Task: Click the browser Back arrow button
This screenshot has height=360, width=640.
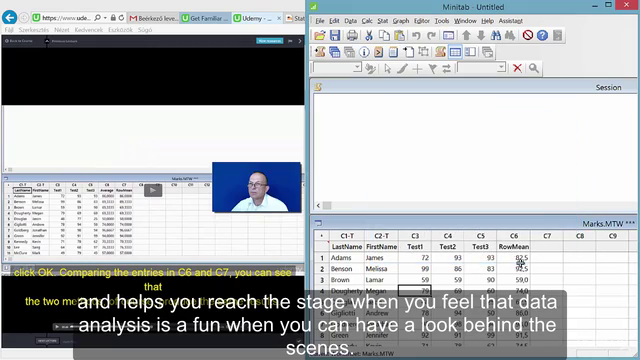Action: coord(9,18)
